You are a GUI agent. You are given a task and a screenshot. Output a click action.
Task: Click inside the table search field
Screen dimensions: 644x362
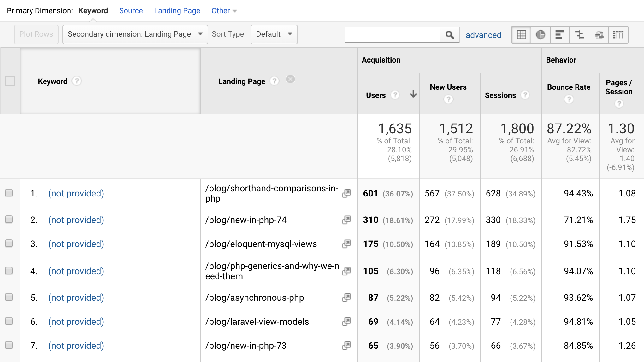(x=392, y=35)
